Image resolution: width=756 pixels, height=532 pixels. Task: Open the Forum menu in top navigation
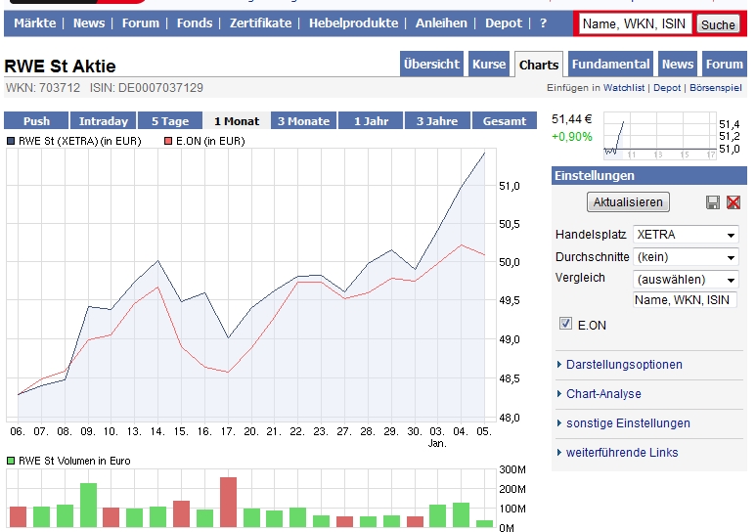(x=140, y=23)
